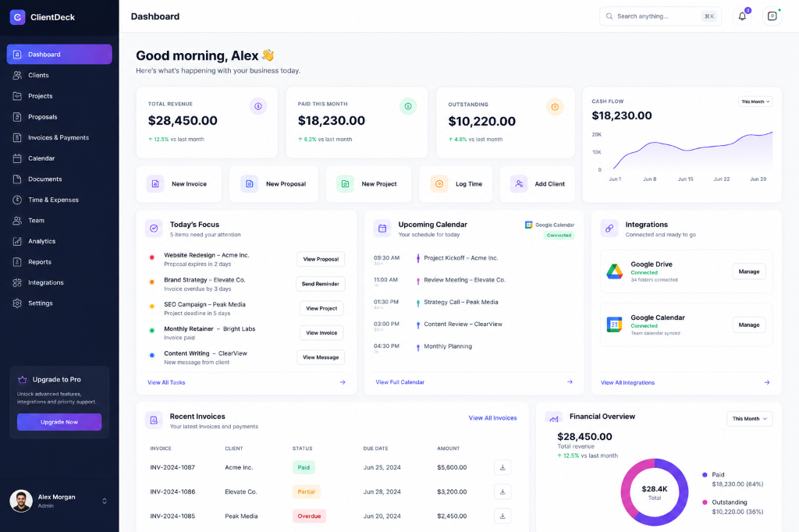Viewport: 799px width, 532px height.
Task: Click the View Full Calendar arrow
Action: tap(570, 381)
